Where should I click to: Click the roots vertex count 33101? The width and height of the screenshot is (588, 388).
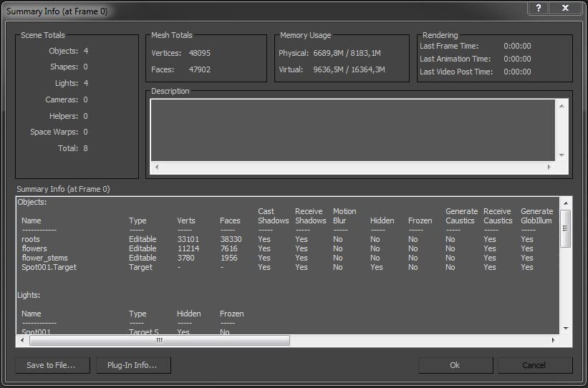(188, 239)
